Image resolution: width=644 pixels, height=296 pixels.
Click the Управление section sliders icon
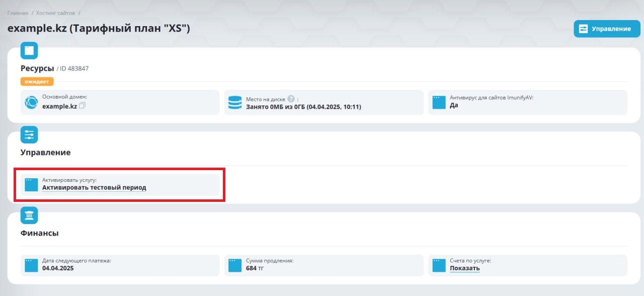point(29,134)
